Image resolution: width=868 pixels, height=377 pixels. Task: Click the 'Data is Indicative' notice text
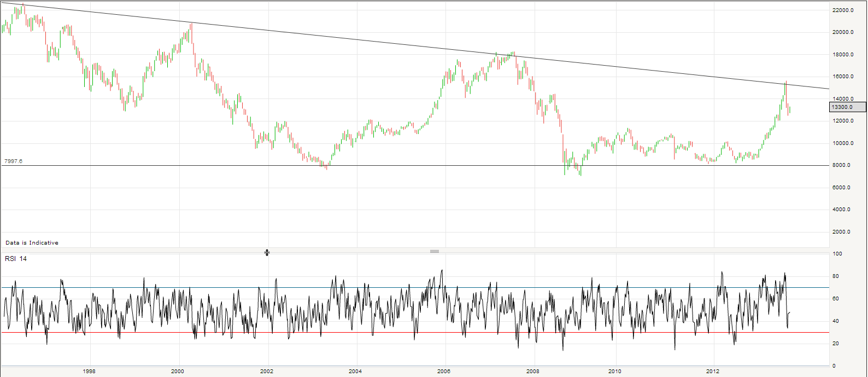32,242
